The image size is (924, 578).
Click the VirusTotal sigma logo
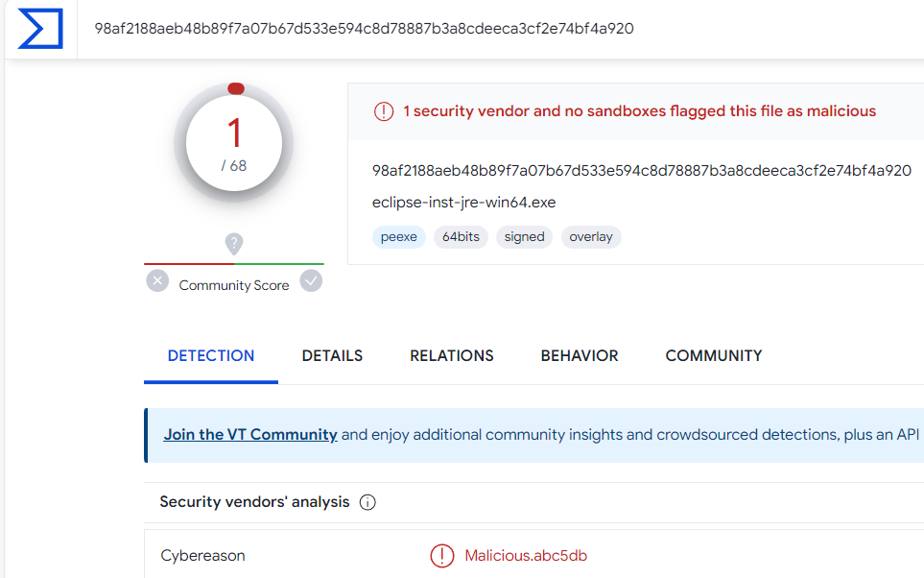[x=39, y=29]
